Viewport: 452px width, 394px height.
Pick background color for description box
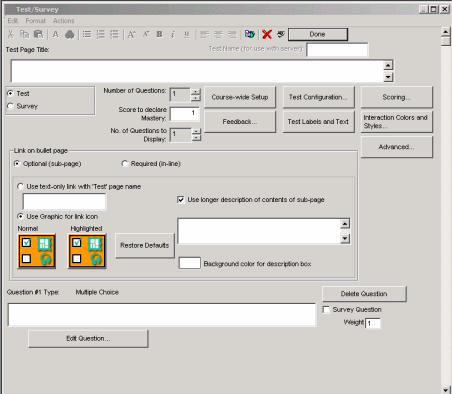pos(190,263)
